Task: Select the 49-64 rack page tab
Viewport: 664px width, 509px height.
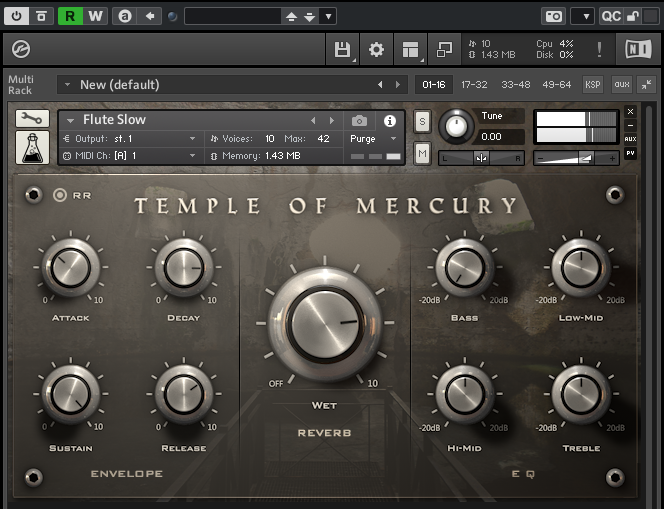Action: pyautogui.click(x=557, y=85)
